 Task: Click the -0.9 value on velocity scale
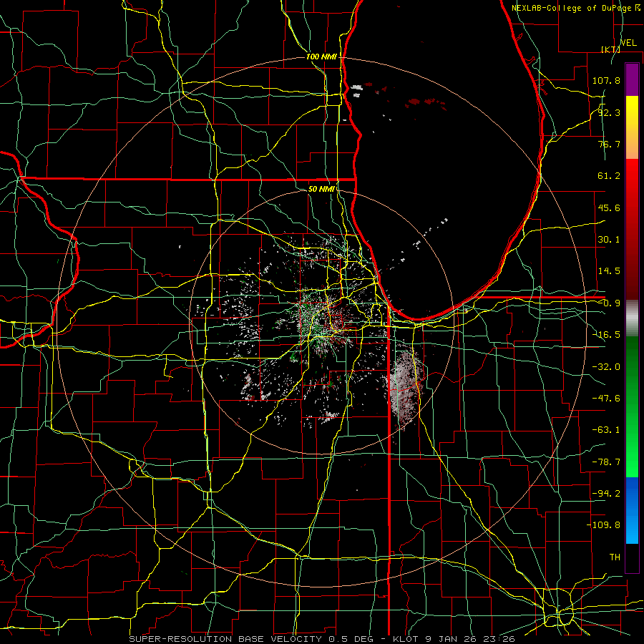(609, 303)
